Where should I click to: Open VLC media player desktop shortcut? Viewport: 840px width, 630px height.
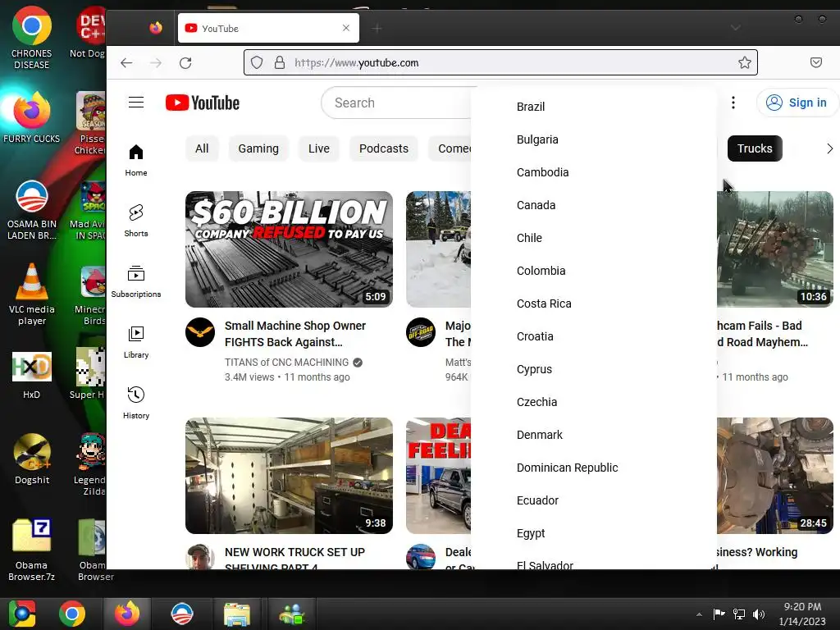32,294
